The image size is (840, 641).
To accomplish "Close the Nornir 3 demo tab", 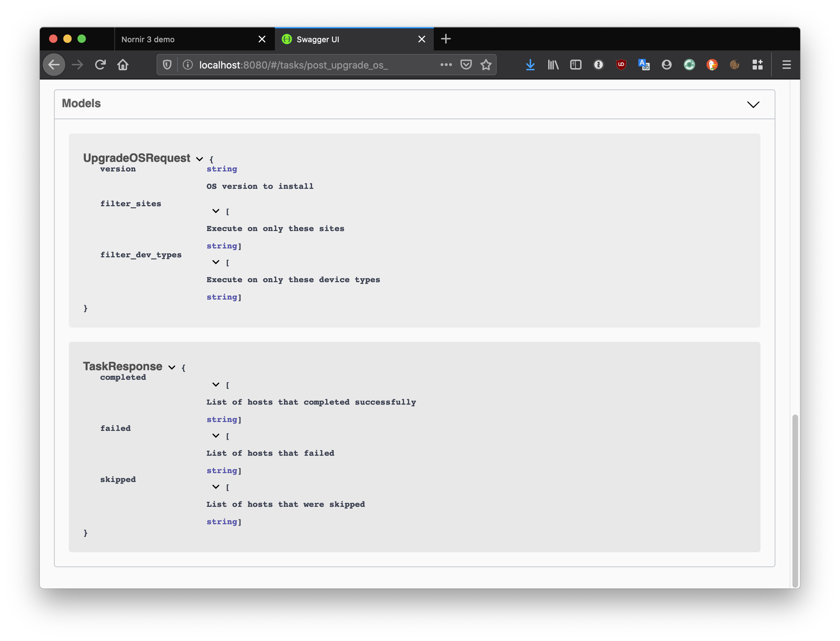I will tap(262, 39).
